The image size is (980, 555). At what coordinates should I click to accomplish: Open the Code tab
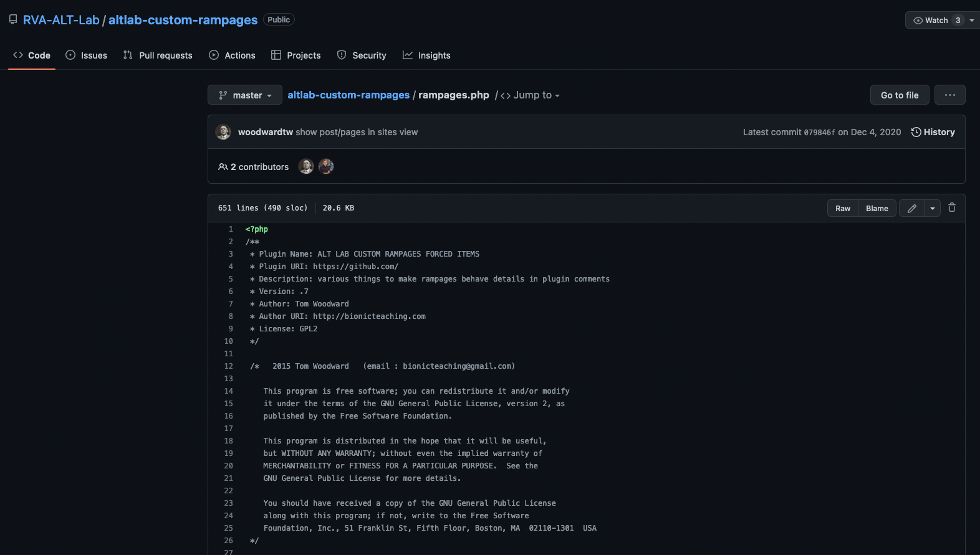[32, 55]
